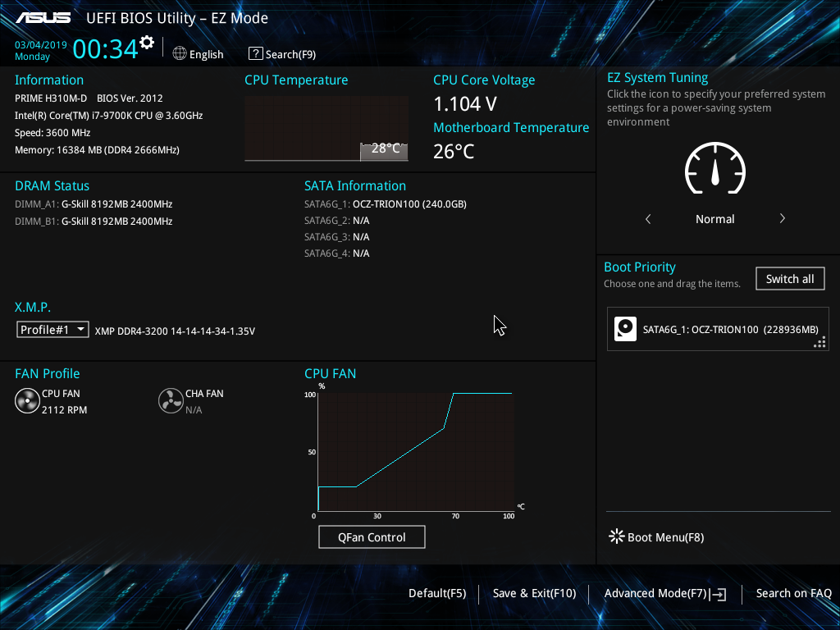
Task: Select English language option
Action: pos(206,54)
